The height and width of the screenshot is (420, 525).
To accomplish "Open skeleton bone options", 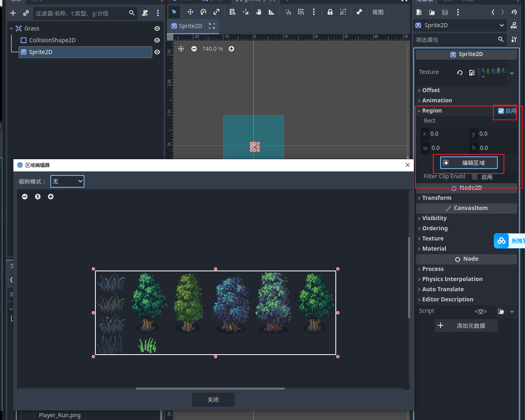I will pyautogui.click(x=359, y=12).
